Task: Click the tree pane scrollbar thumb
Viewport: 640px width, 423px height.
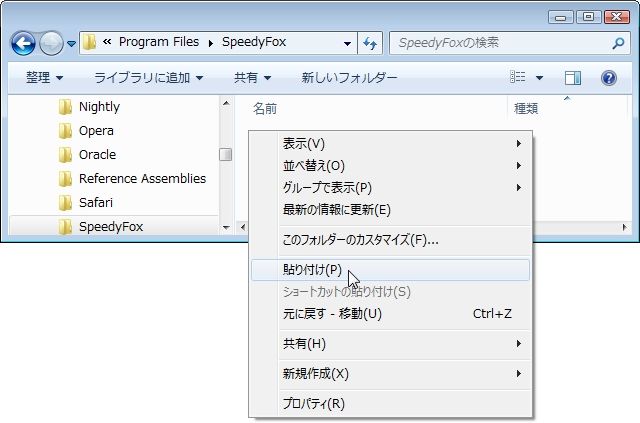Action: 226,154
